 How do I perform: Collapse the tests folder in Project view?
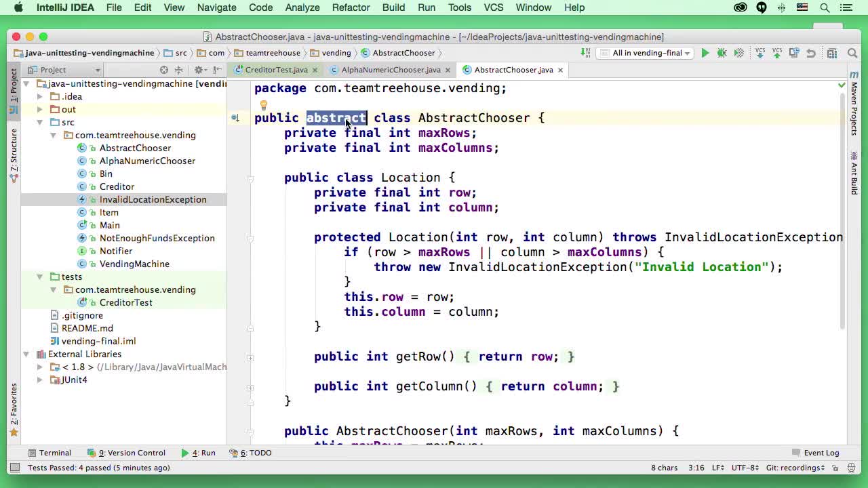pyautogui.click(x=40, y=277)
